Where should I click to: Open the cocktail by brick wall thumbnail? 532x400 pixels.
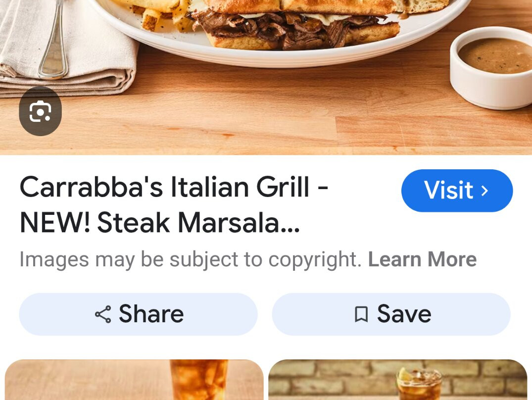(x=398, y=380)
